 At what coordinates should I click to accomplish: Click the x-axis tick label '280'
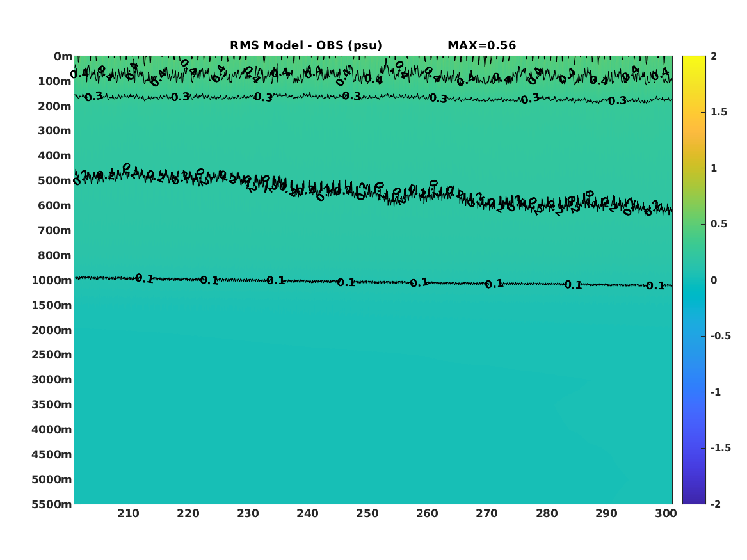547,514
